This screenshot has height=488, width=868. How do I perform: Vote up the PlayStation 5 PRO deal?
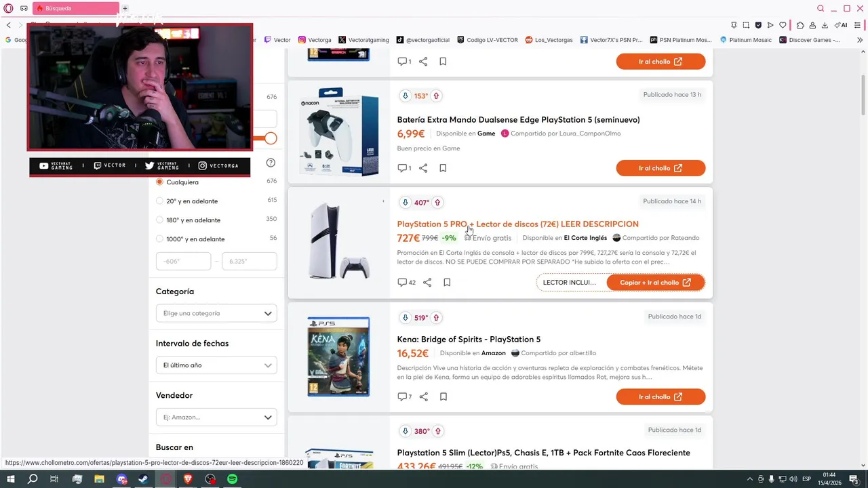(x=437, y=202)
